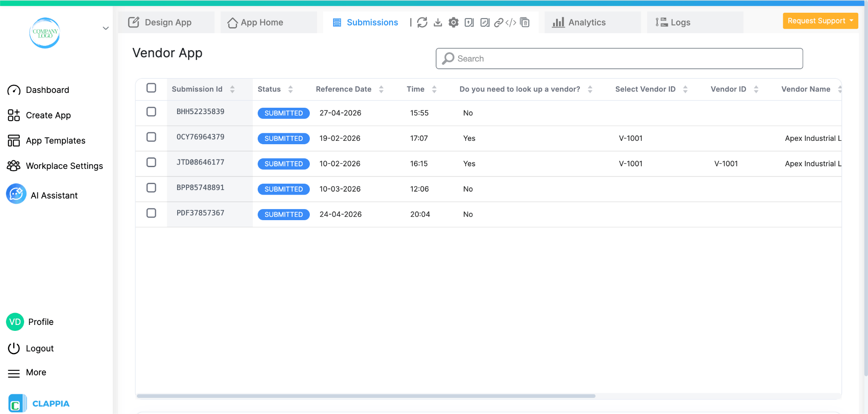Image resolution: width=868 pixels, height=414 pixels.
Task: Focus the Search submissions field
Action: [x=619, y=59]
